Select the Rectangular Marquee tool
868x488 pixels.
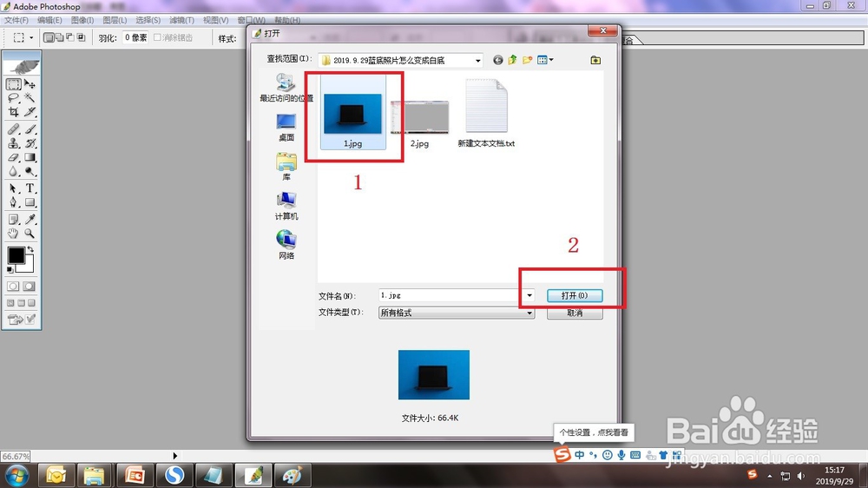pos(14,84)
